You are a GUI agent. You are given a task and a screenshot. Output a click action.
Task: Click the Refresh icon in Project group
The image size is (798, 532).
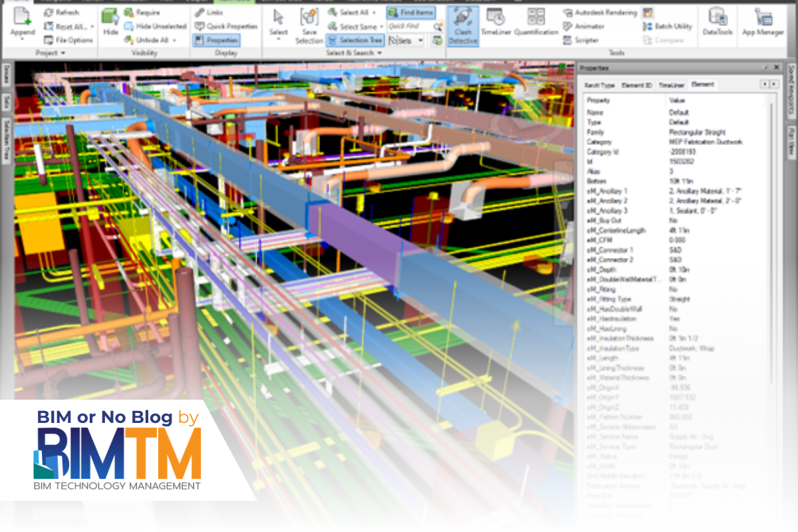(x=50, y=13)
